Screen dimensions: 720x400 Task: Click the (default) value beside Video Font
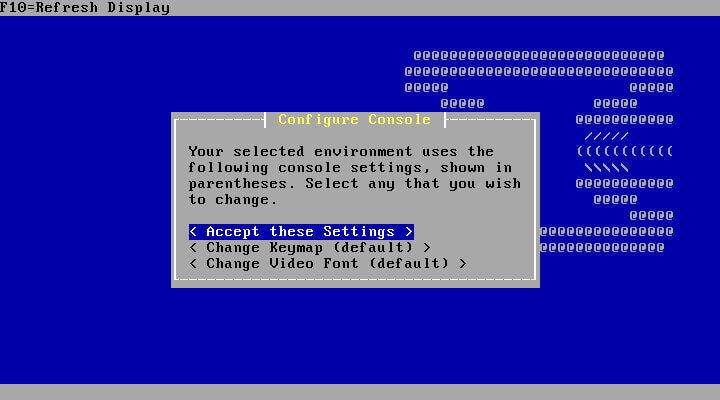pos(409,264)
